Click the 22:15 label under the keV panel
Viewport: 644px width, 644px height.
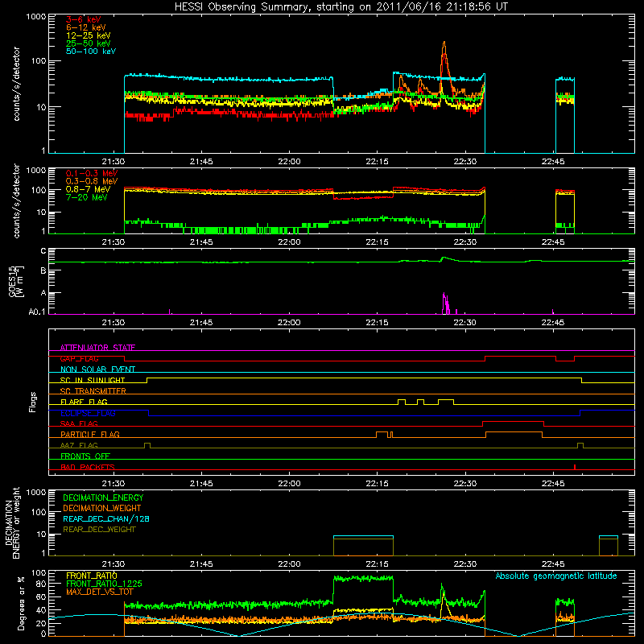point(377,162)
